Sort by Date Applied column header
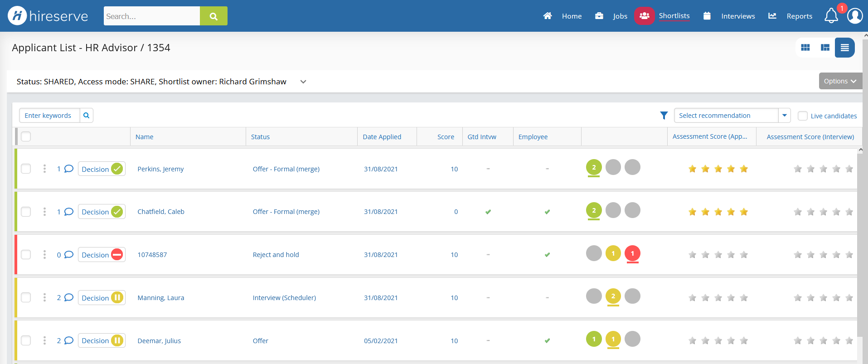This screenshot has height=364, width=868. pyautogui.click(x=382, y=137)
